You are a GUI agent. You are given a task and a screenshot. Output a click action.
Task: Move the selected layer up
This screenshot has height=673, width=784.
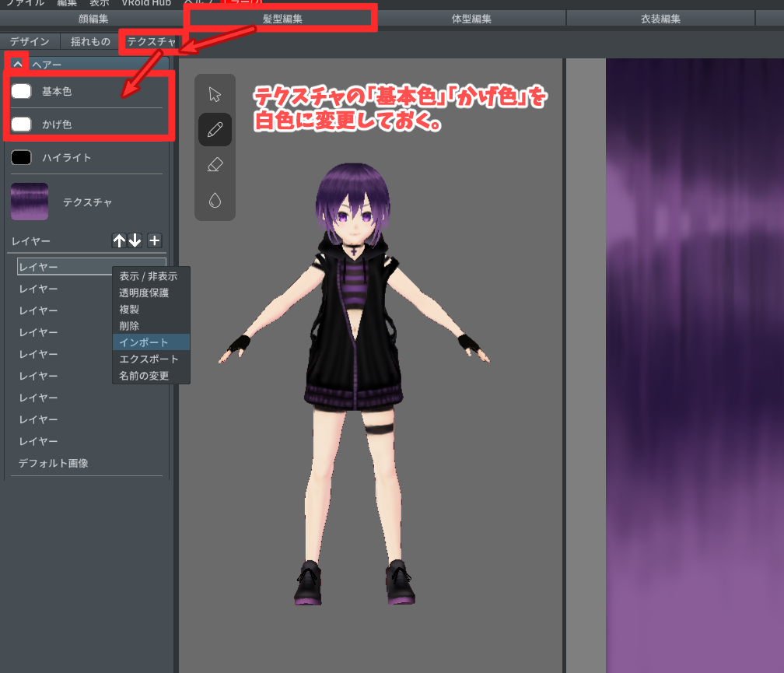tap(118, 240)
